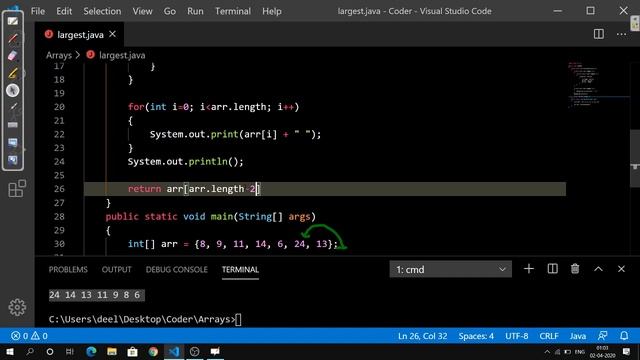Open Google Chrome from taskbar
The height and width of the screenshot is (360, 640).
click(x=153, y=351)
